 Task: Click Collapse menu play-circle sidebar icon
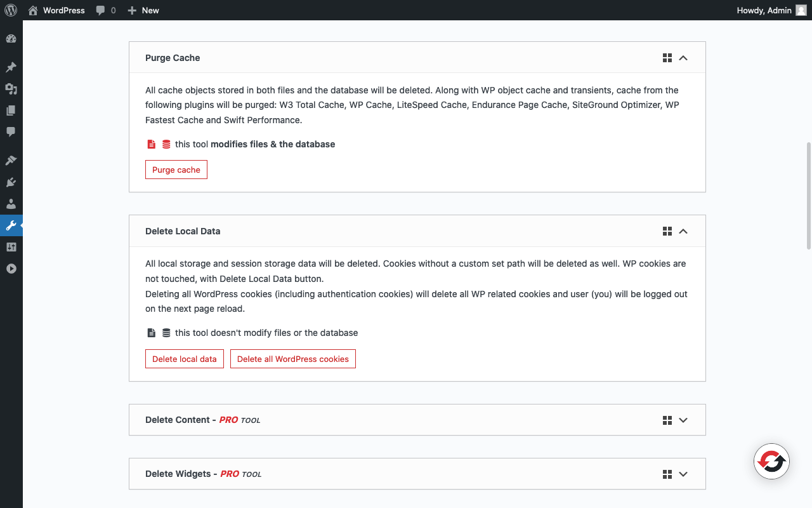(x=11, y=269)
